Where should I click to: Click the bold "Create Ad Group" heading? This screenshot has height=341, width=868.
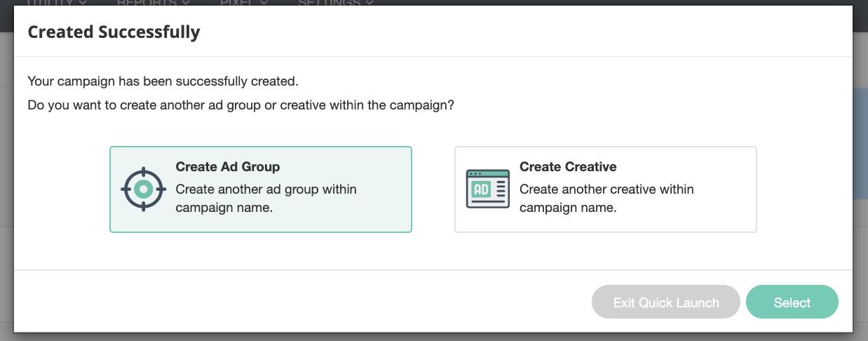click(227, 167)
